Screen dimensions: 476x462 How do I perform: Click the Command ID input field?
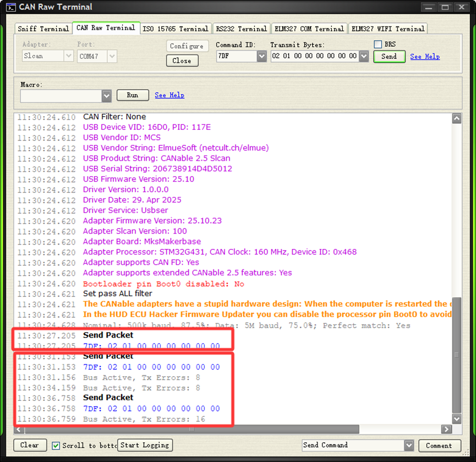coord(237,56)
